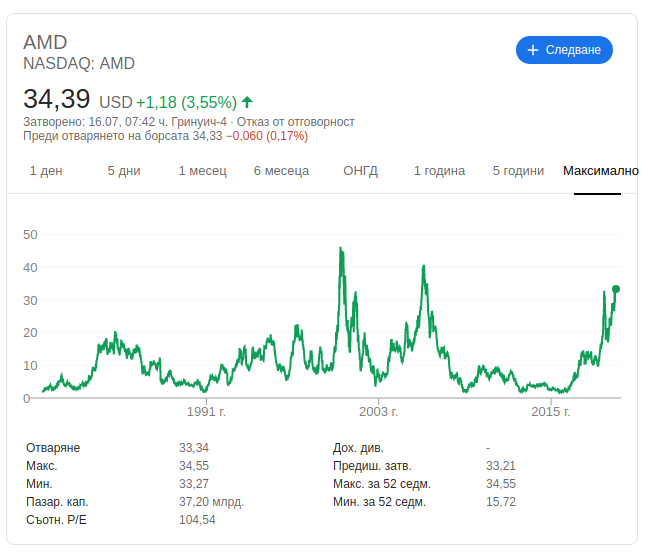The image size is (648, 557).
Task: Click the AMD company title
Action: 45,42
